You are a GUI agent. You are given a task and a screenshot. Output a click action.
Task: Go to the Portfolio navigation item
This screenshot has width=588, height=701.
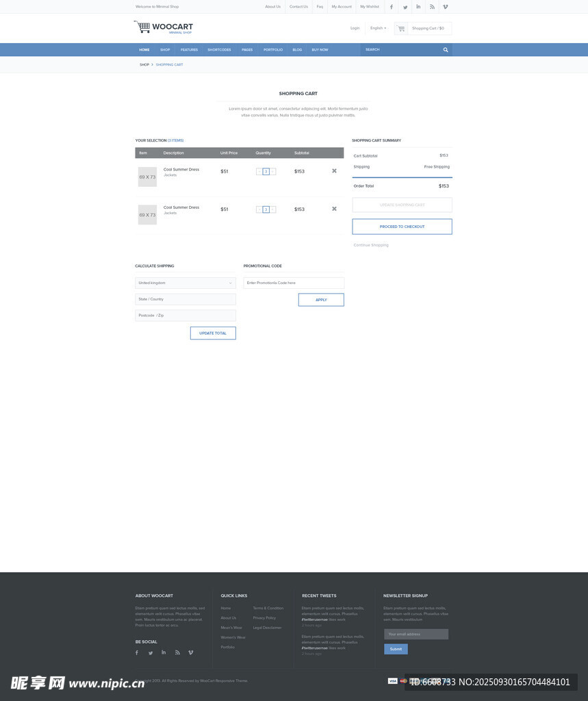[273, 50]
